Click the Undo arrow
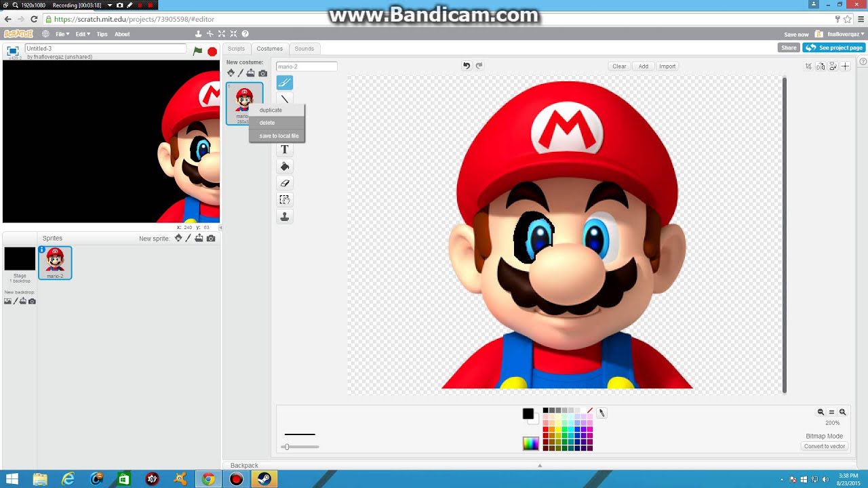Image resolution: width=868 pixels, height=488 pixels. pyautogui.click(x=467, y=66)
